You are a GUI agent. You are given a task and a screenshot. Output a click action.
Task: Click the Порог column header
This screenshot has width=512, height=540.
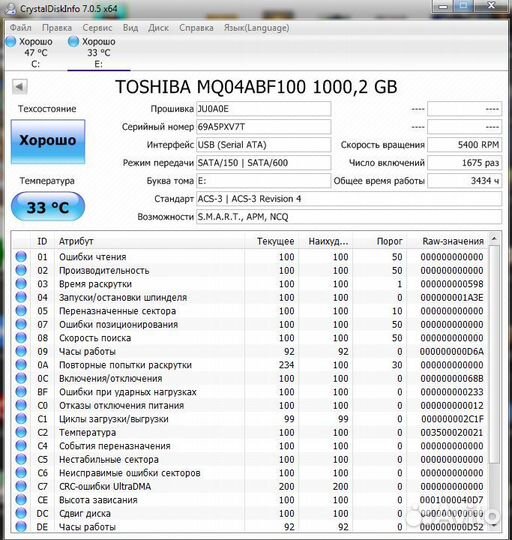tap(380, 241)
